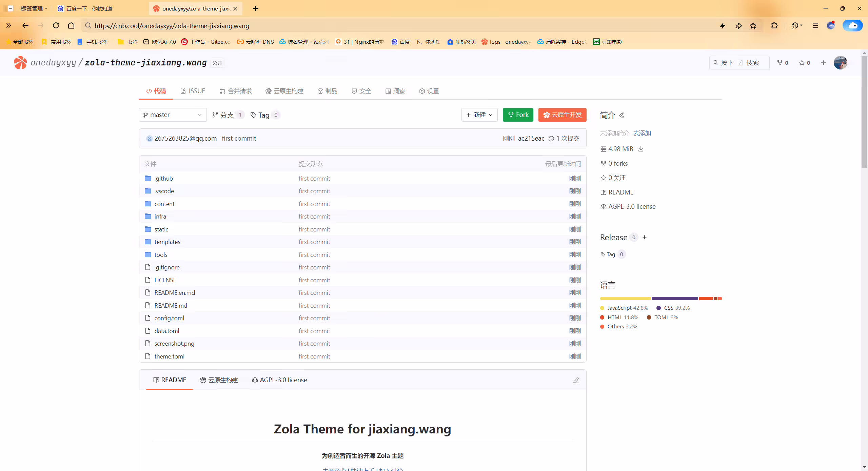Image resolution: width=868 pixels, height=471 pixels.
Task: Go to browser home page
Action: pyautogui.click(x=71, y=25)
